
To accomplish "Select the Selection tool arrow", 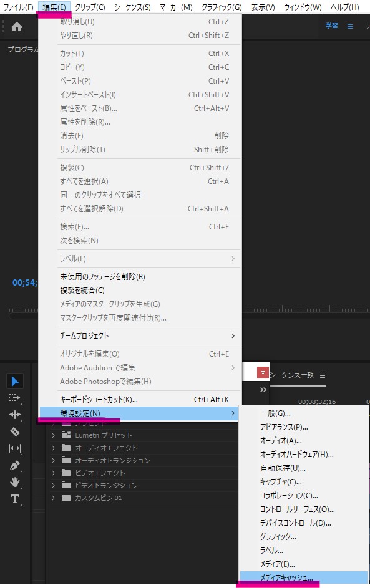I will (x=15, y=382).
